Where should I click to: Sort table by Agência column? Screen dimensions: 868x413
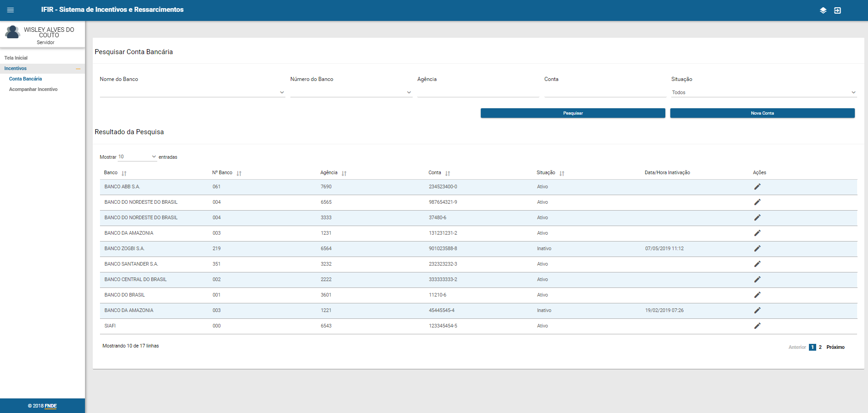[344, 173]
